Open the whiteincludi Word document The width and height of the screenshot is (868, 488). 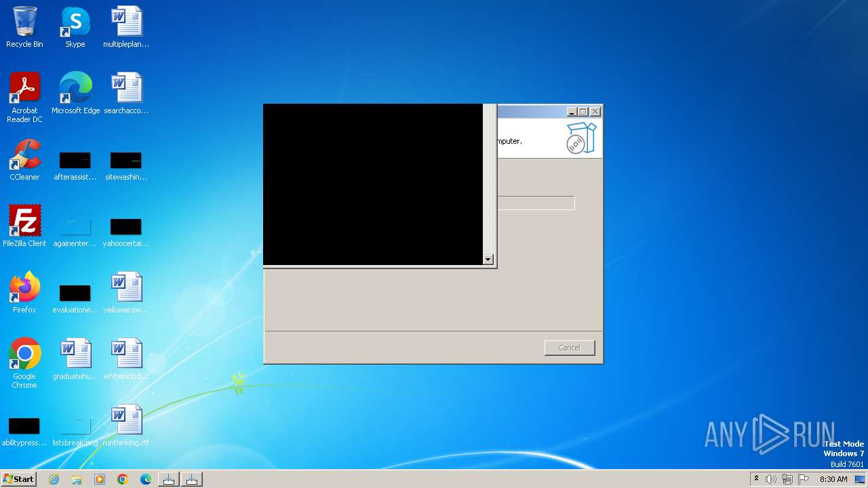(126, 359)
